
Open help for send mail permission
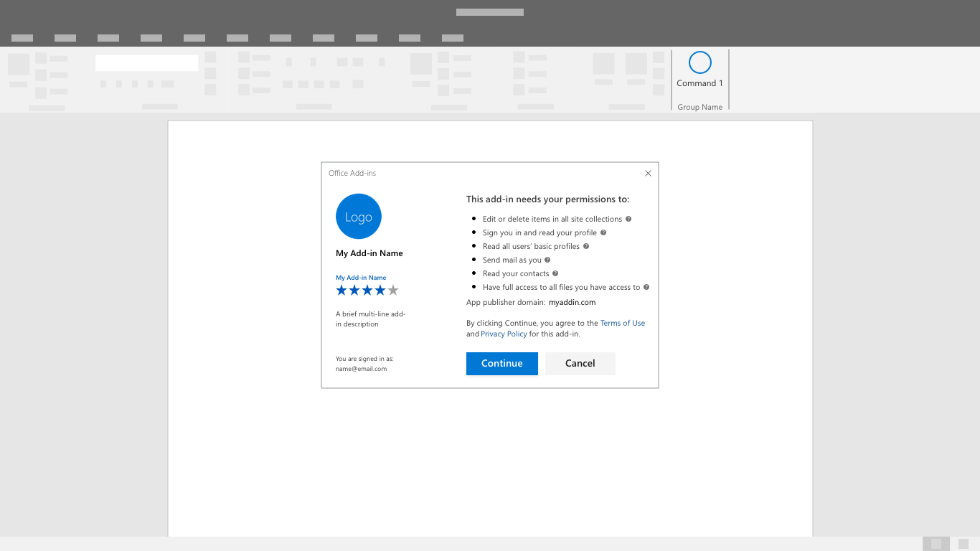click(547, 260)
